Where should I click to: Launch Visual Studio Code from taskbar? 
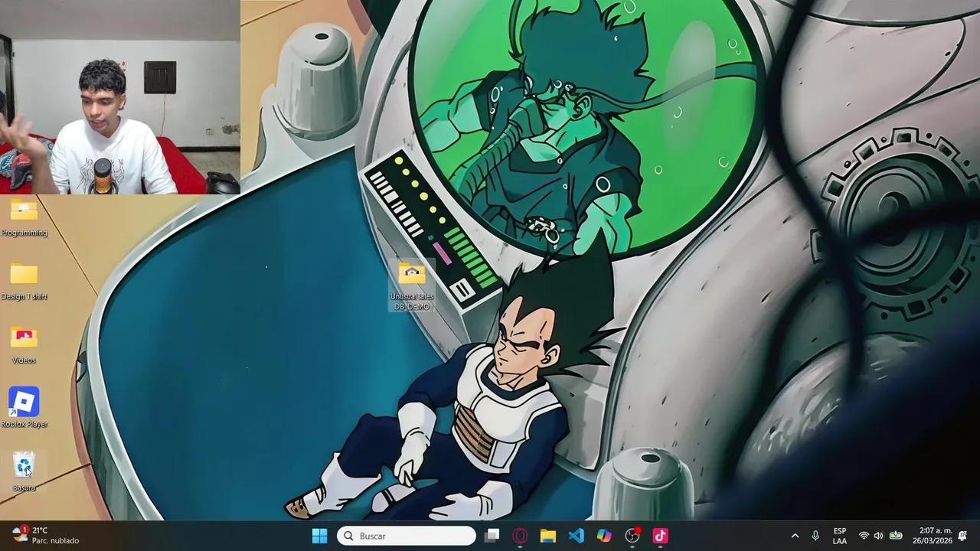tap(577, 536)
